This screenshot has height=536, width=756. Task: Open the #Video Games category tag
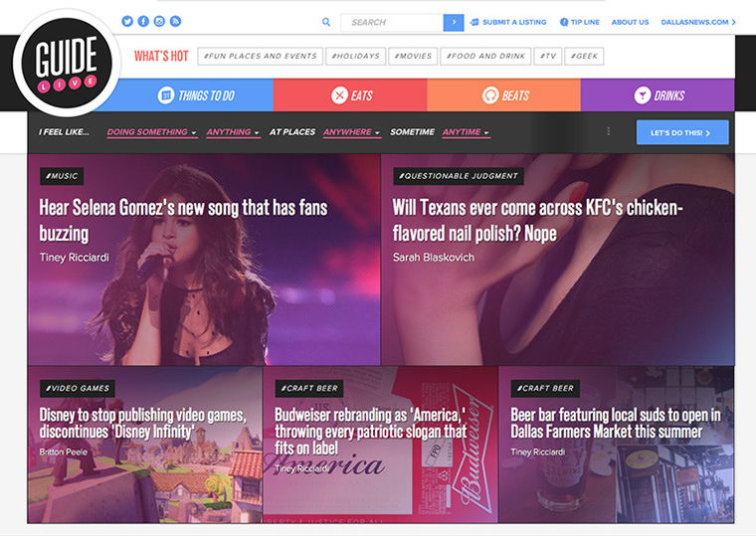click(x=78, y=389)
